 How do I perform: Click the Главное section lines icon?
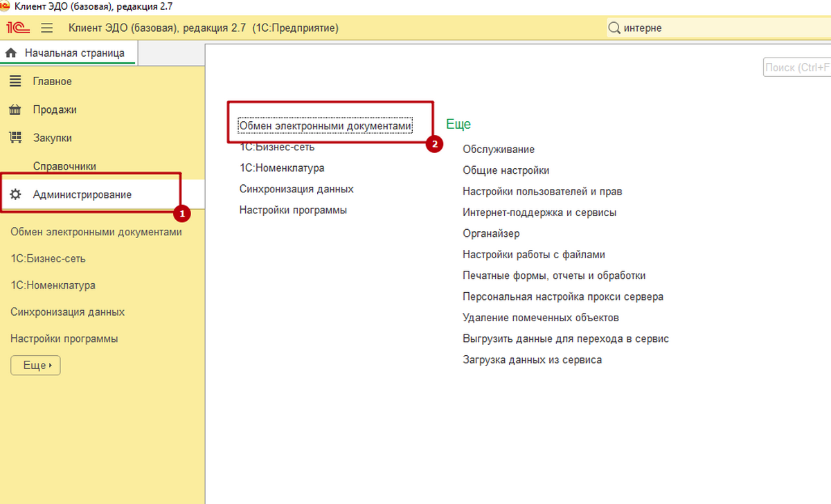(x=15, y=81)
